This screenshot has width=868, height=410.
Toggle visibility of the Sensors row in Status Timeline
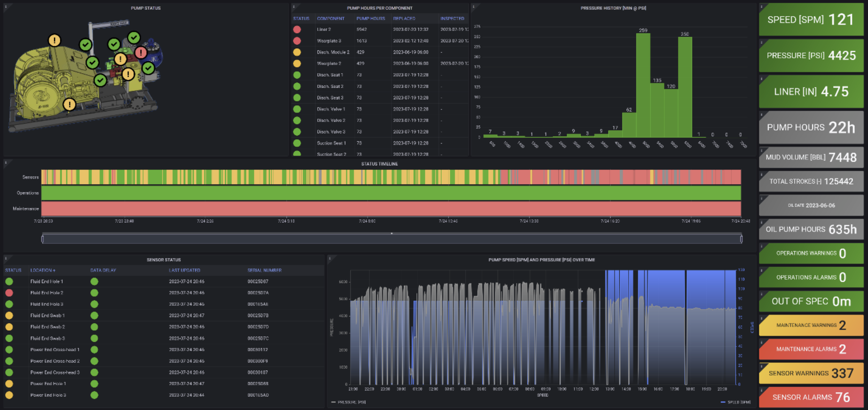pyautogui.click(x=31, y=177)
